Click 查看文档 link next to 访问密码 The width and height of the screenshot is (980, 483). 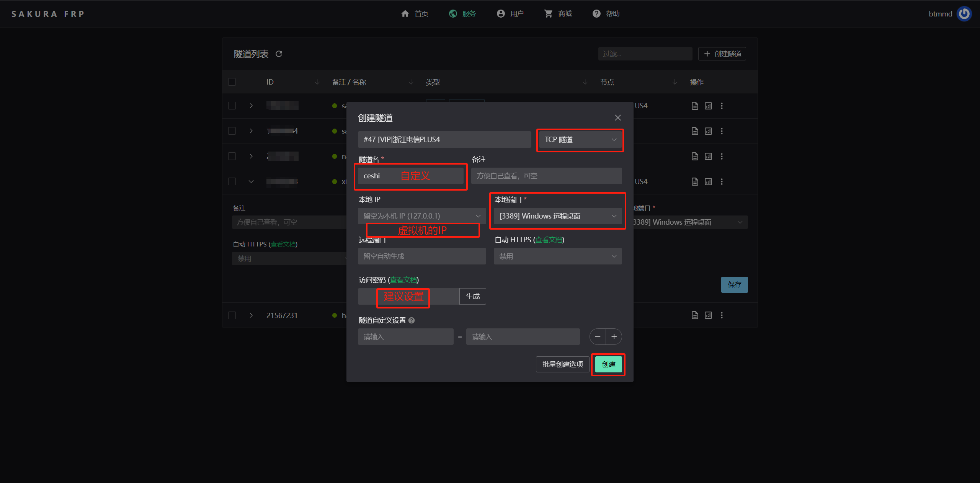click(x=403, y=280)
